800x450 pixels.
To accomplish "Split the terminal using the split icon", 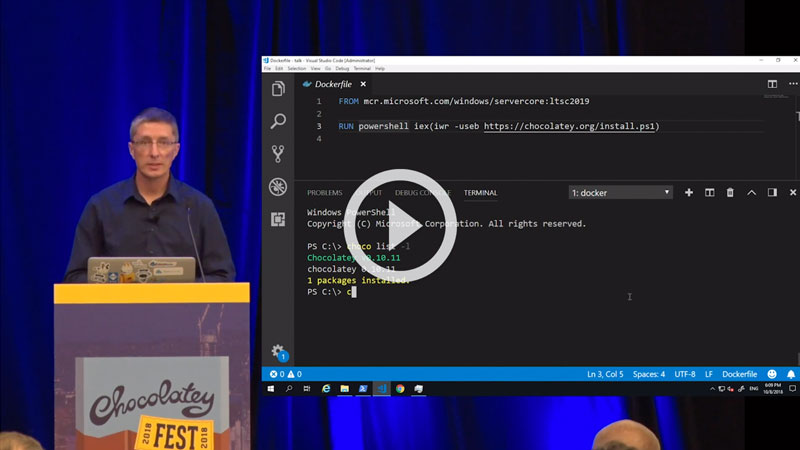I will [x=710, y=192].
